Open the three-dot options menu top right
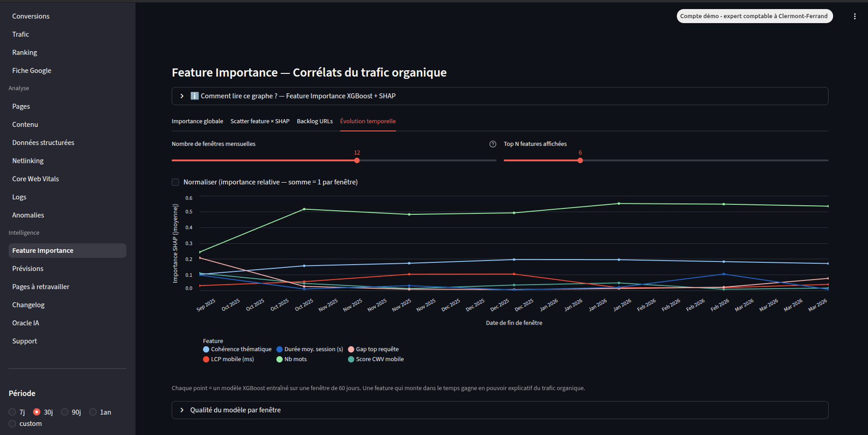The width and height of the screenshot is (868, 435). click(x=855, y=16)
